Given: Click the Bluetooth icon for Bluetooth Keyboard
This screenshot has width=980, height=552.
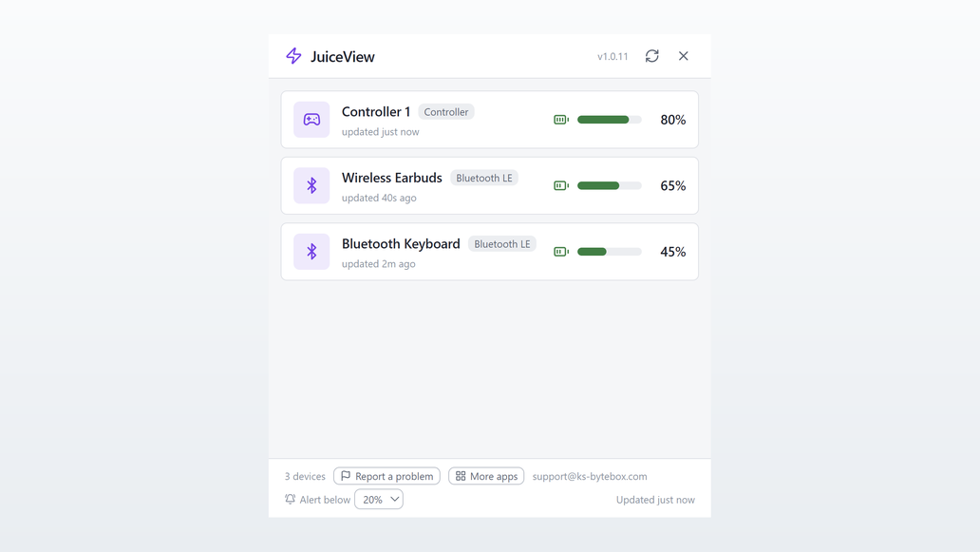Looking at the screenshot, I should (311, 252).
